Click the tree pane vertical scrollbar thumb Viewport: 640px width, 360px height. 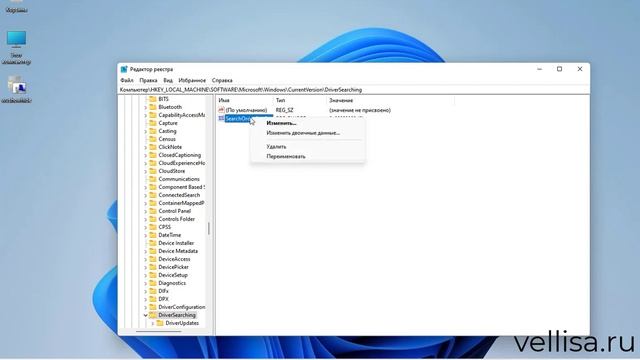pos(209,229)
